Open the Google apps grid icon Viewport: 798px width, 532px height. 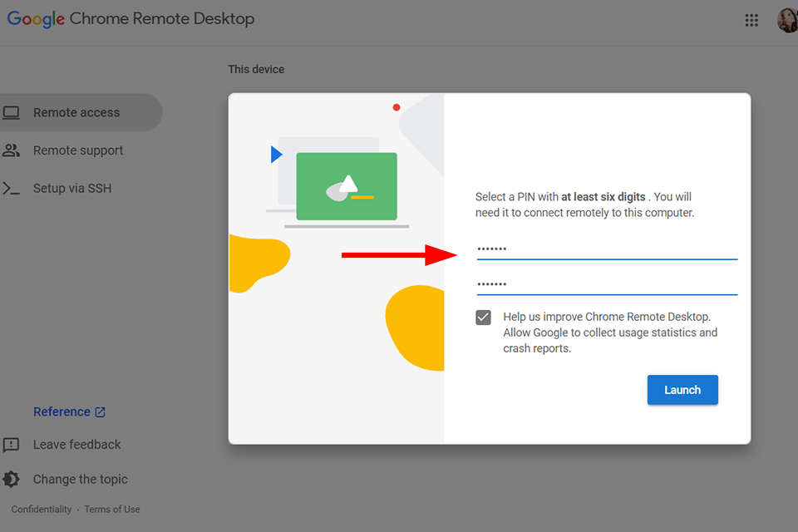click(751, 20)
